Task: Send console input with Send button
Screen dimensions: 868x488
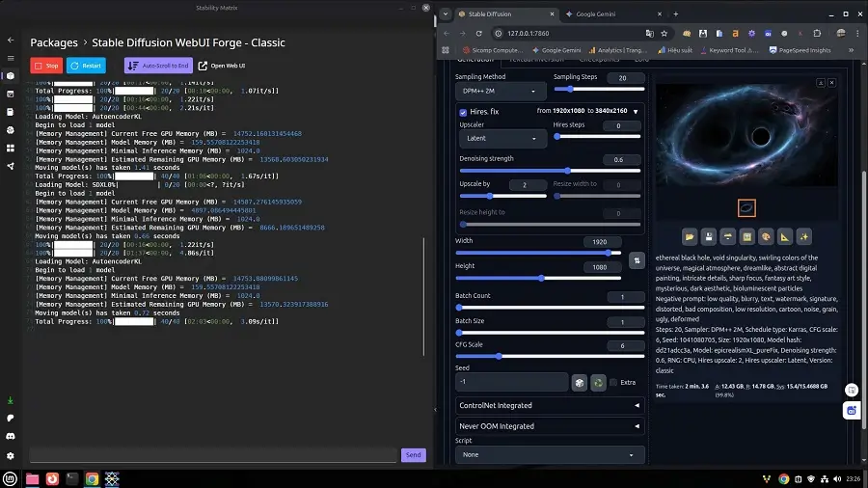Action: (414, 455)
